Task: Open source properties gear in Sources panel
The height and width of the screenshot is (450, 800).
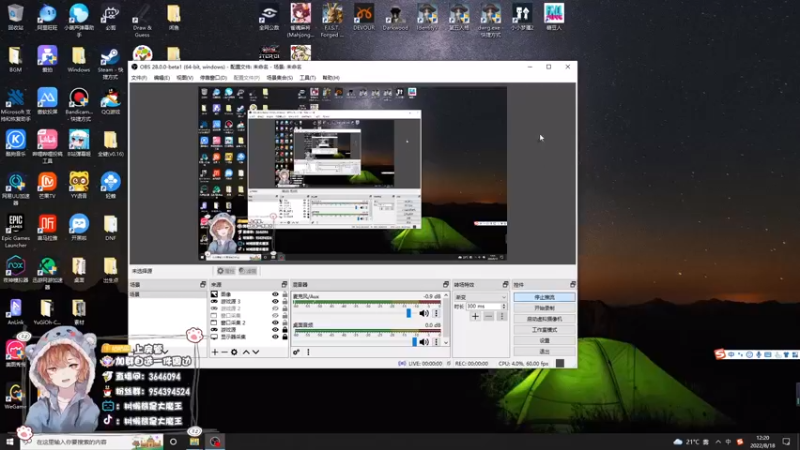Action: [234, 352]
